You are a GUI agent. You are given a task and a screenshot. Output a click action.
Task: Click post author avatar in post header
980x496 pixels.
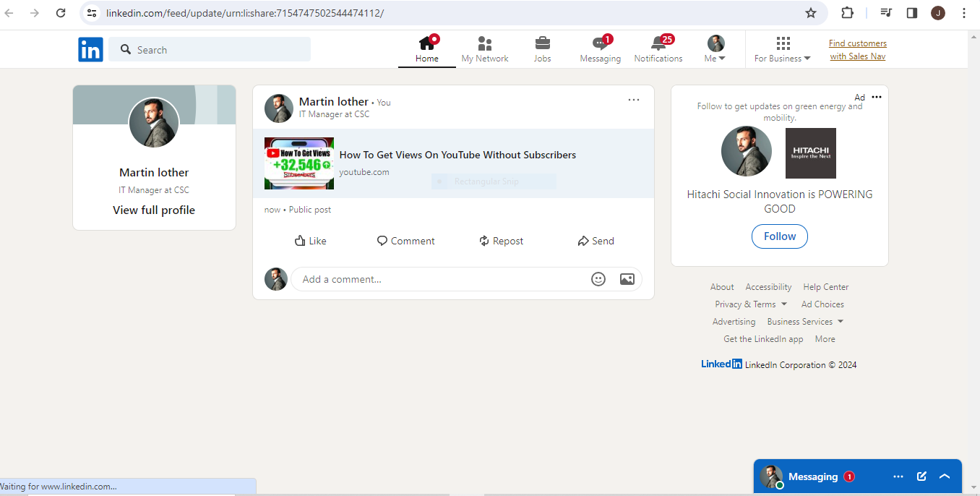[x=279, y=108]
